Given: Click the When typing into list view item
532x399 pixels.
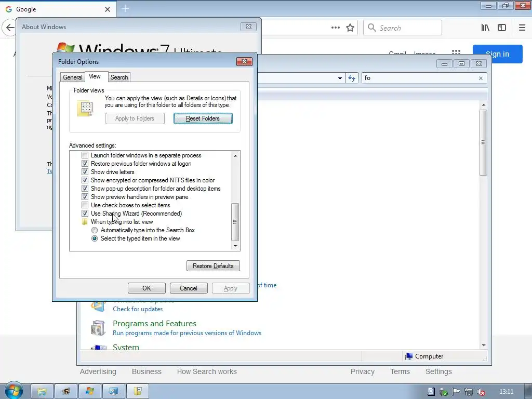Looking at the screenshot, I should [122, 222].
